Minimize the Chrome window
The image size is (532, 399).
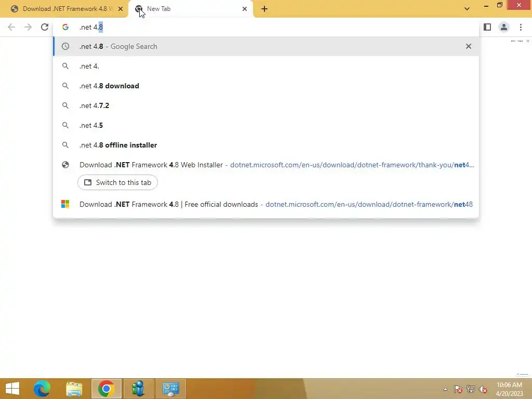point(486,5)
